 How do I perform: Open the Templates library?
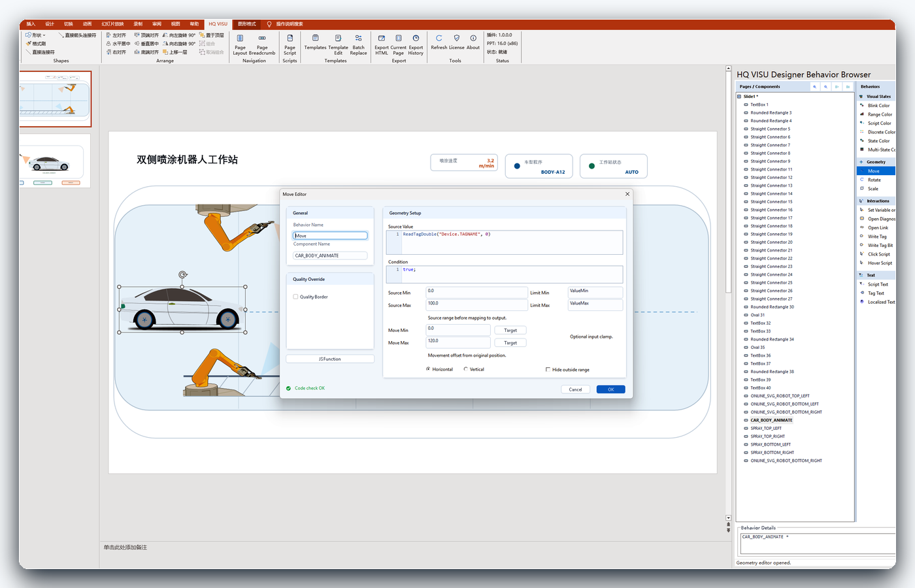click(x=315, y=42)
